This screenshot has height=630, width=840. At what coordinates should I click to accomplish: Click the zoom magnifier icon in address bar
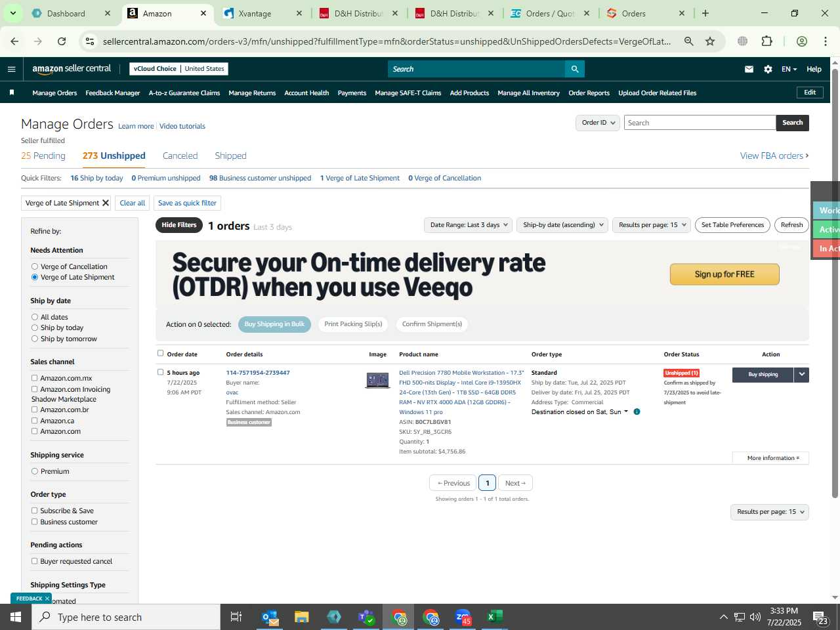pyautogui.click(x=688, y=41)
